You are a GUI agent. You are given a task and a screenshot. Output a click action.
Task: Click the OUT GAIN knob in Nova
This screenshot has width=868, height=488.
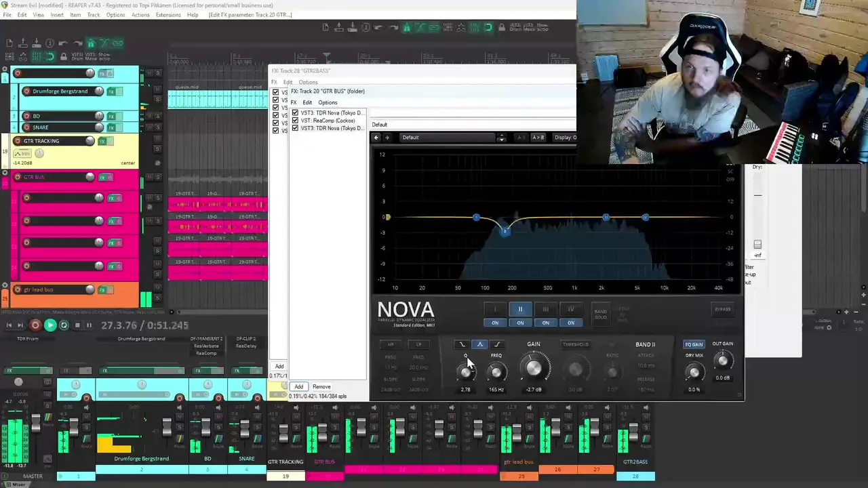[722, 361]
